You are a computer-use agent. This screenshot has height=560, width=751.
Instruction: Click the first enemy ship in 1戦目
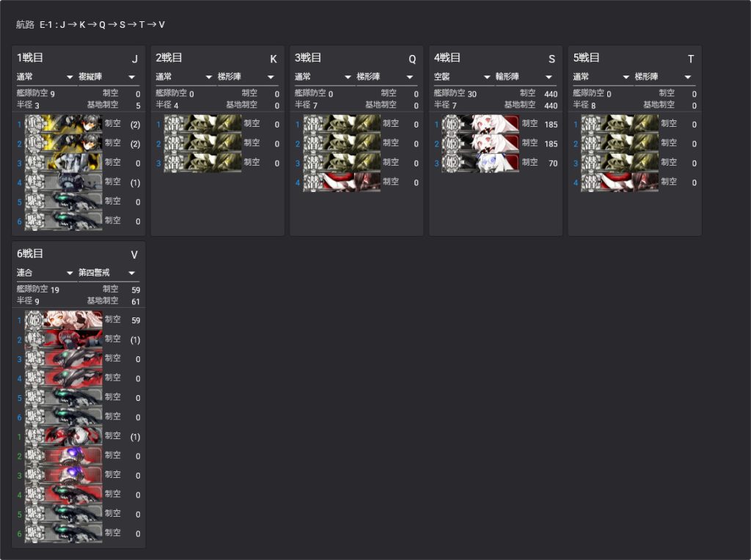coord(63,124)
